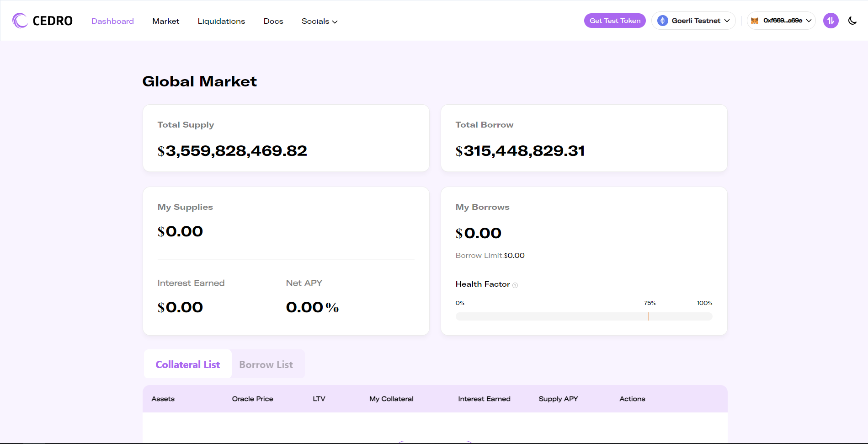This screenshot has height=444, width=868.
Task: Select the Dashboard nav item
Action: point(112,21)
